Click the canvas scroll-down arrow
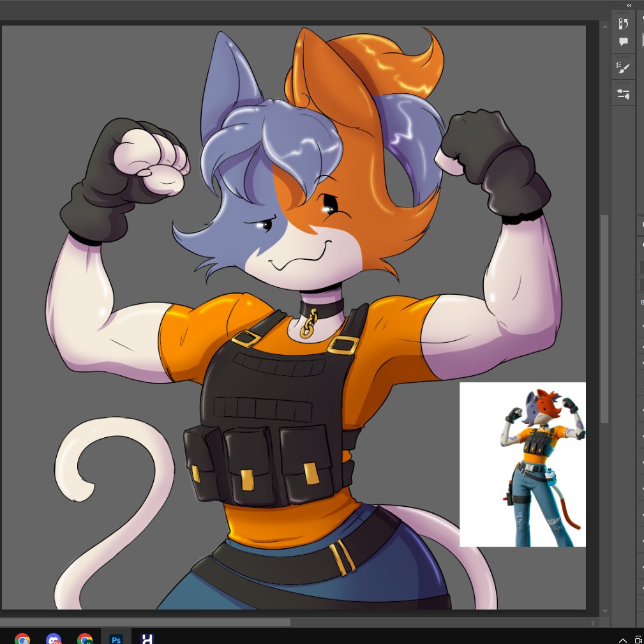 (604, 611)
